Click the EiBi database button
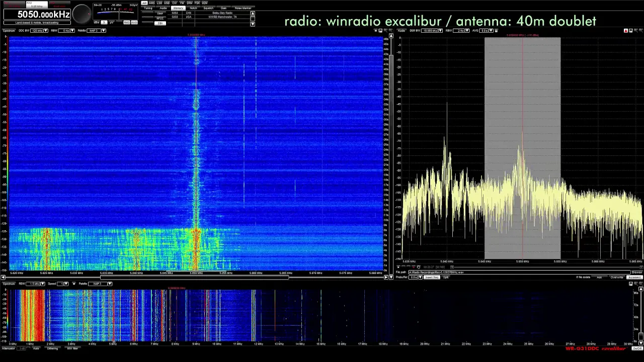Screen dimensions: 644x362 [160, 23]
